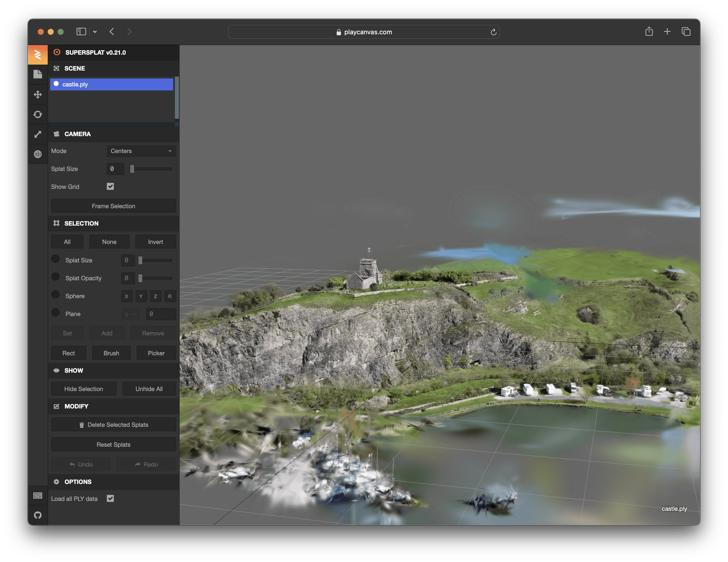728x562 pixels.
Task: Uncheck the Show Grid checkbox
Action: (110, 186)
